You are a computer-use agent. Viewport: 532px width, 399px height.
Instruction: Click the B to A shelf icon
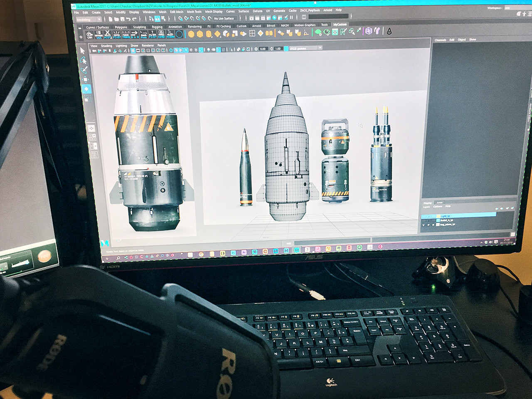pyautogui.click(x=135, y=34)
